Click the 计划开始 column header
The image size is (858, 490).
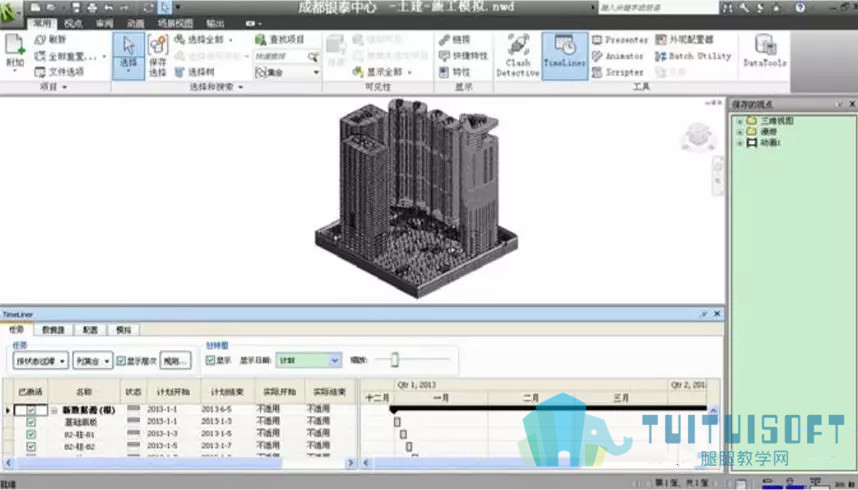173,391
